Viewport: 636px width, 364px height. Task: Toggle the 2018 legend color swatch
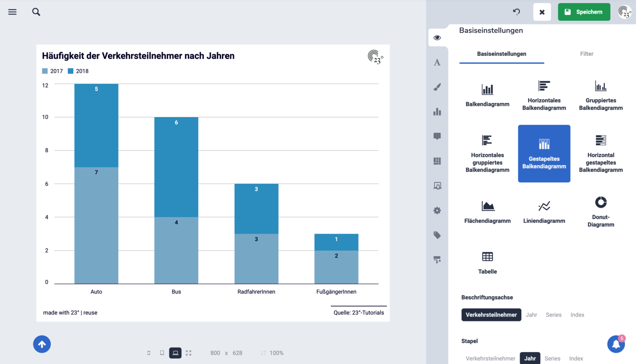click(x=71, y=71)
